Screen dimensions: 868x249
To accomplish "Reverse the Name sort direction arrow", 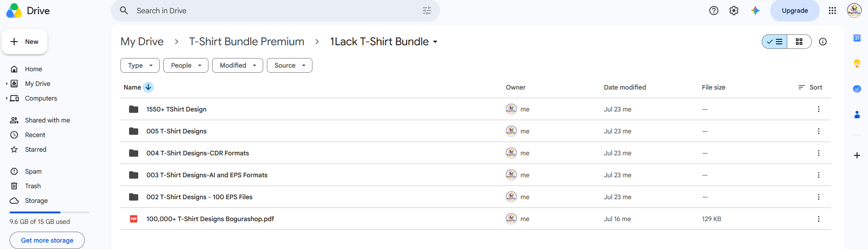I will pyautogui.click(x=148, y=87).
